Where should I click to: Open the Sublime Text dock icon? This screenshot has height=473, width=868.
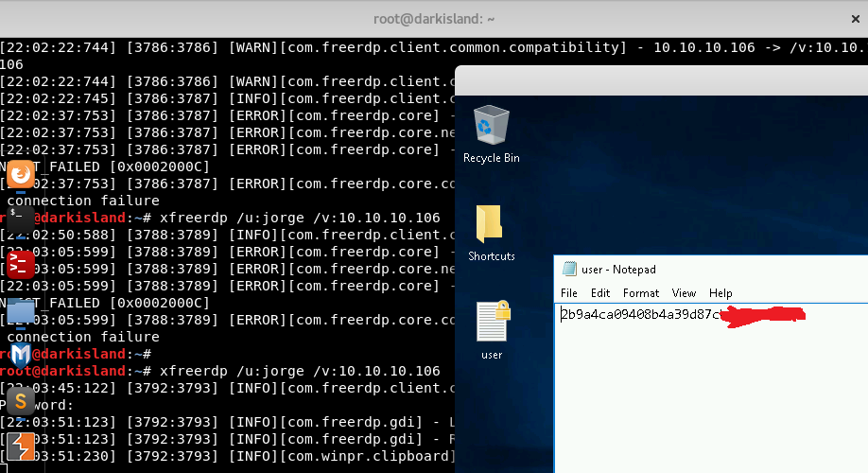tap(21, 401)
